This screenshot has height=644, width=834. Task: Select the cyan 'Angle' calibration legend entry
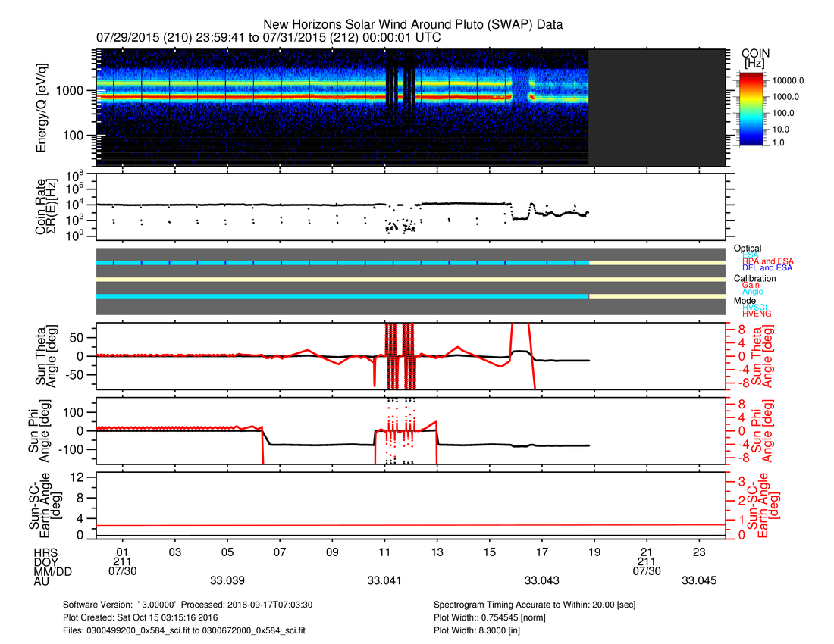753,292
